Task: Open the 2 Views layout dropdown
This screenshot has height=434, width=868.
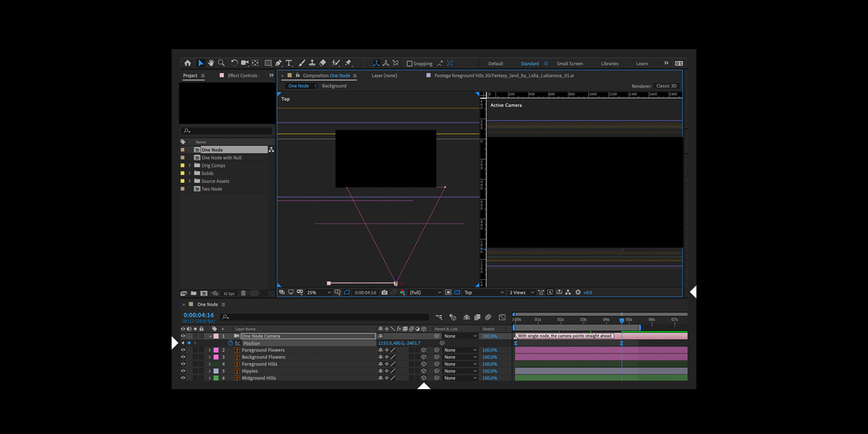Action: pos(521,293)
